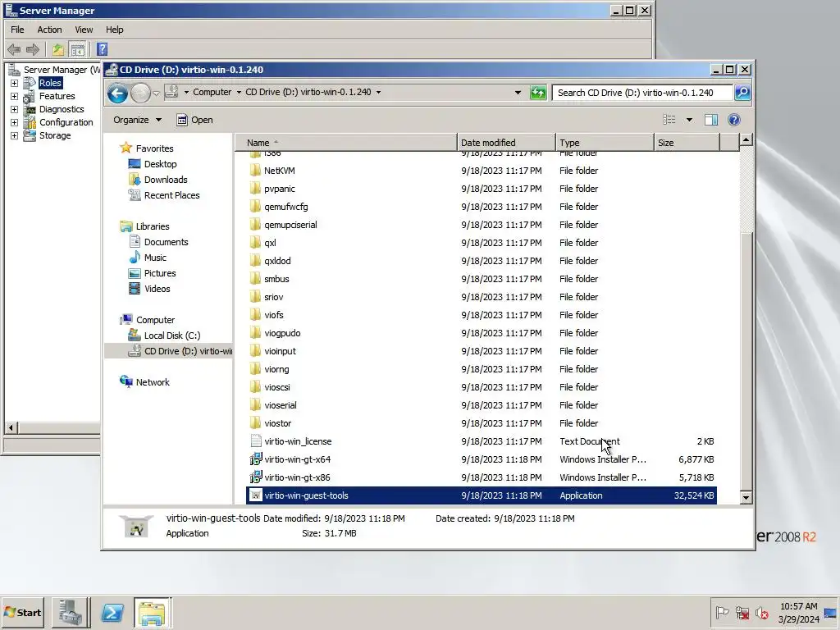The height and width of the screenshot is (630, 840).
Task: Select the viostor folder
Action: 277,424
